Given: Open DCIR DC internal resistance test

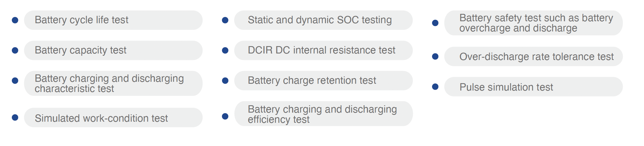Looking at the screenshot, I should 323,50.
